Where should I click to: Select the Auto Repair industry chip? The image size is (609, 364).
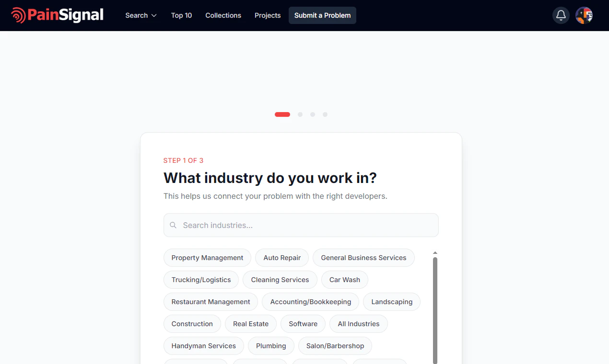282,258
